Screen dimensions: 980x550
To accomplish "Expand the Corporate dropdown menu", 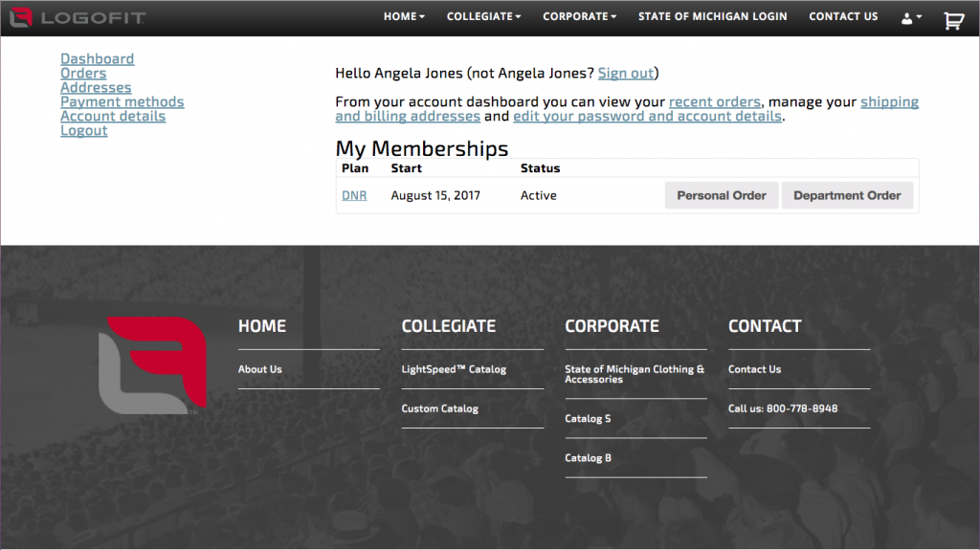I will point(579,16).
